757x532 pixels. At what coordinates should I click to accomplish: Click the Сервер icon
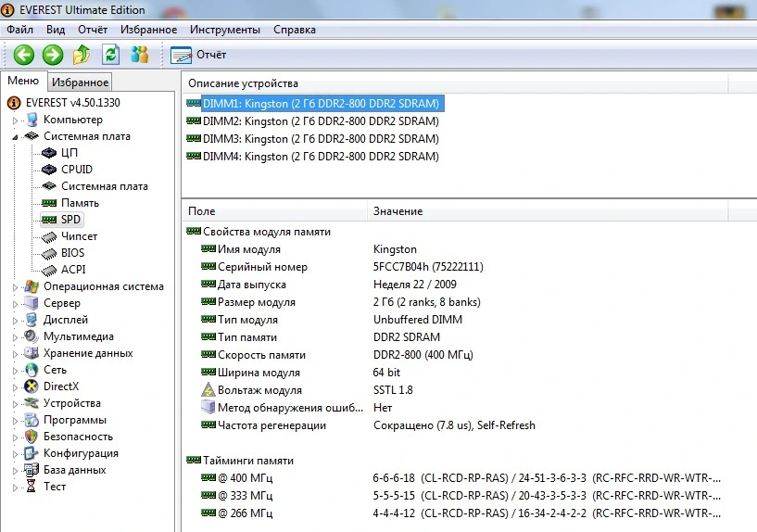(x=32, y=303)
